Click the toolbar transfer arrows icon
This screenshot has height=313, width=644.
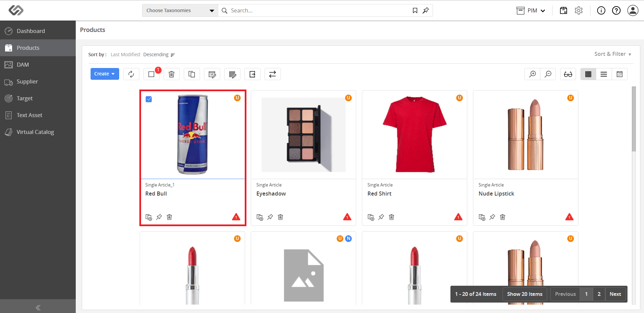point(273,74)
